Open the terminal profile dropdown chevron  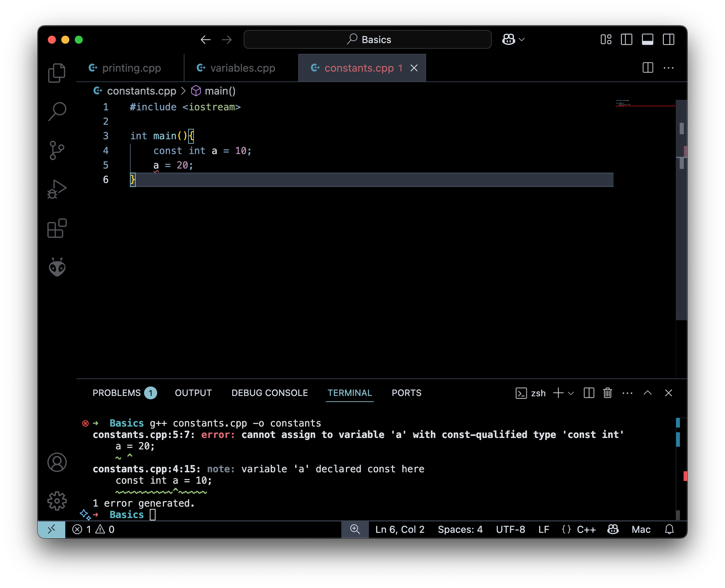pos(571,393)
